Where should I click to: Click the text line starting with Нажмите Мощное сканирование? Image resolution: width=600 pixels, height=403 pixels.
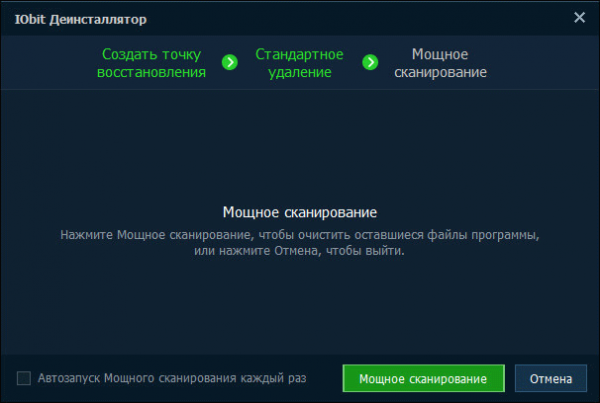(300, 235)
